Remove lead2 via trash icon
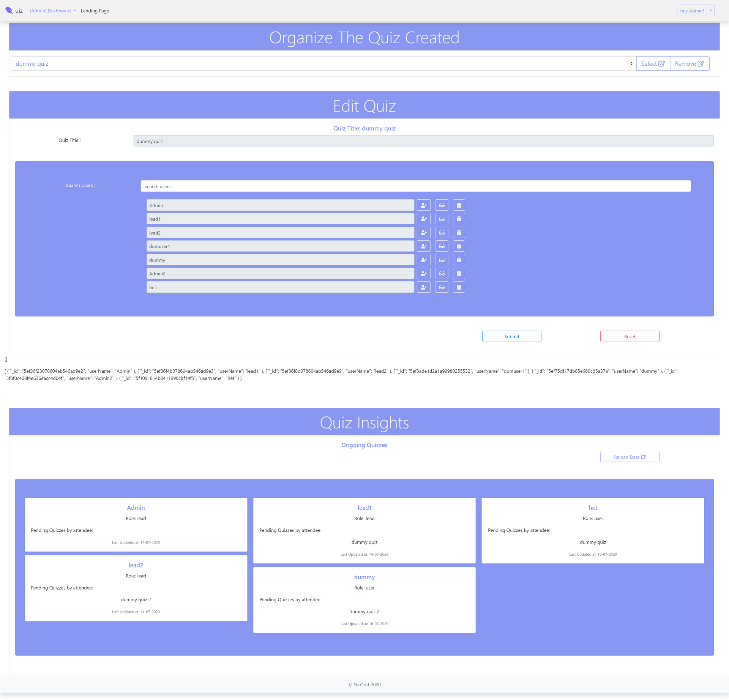 [459, 233]
